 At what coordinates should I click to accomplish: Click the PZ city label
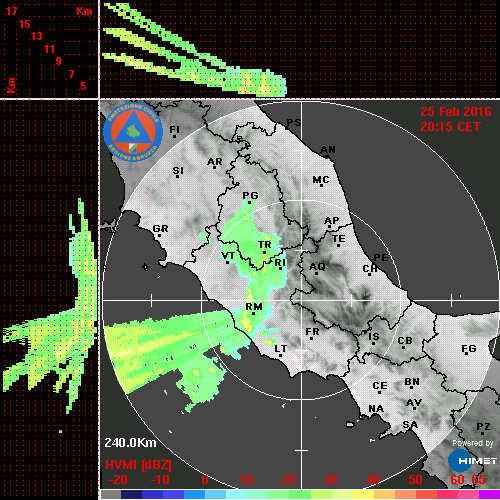483,427
